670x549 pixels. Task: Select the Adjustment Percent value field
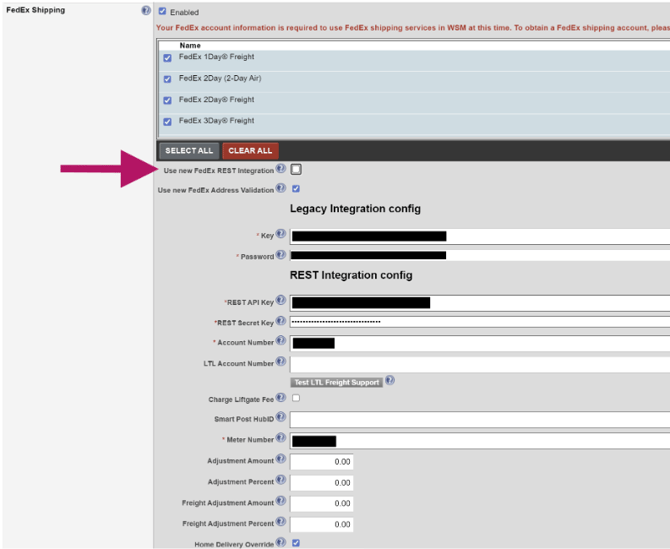point(322,483)
